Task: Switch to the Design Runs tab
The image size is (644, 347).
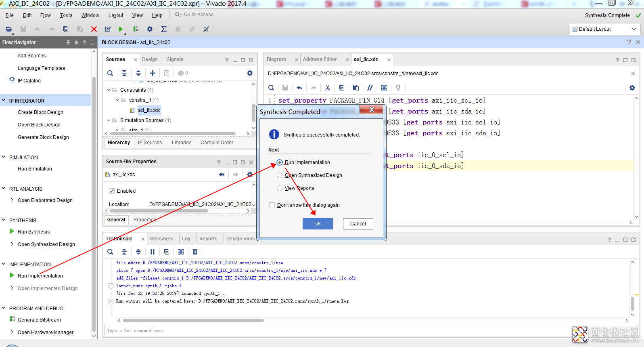Action: point(240,239)
